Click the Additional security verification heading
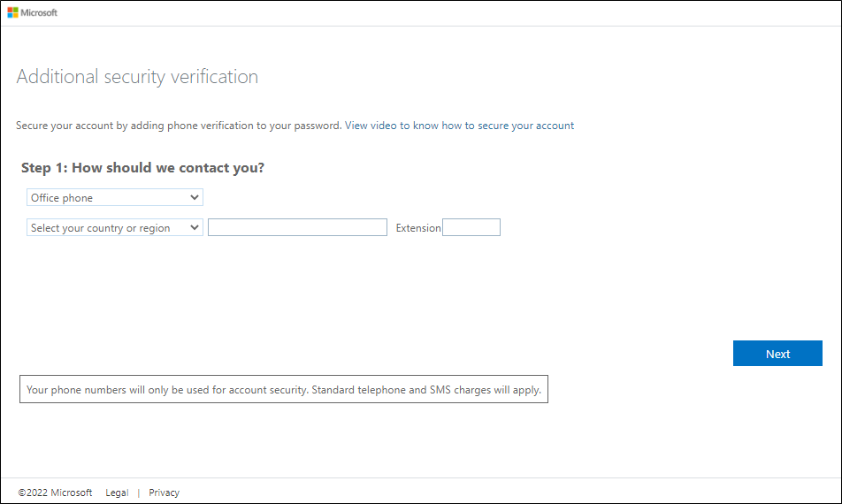842x504 pixels. [137, 77]
